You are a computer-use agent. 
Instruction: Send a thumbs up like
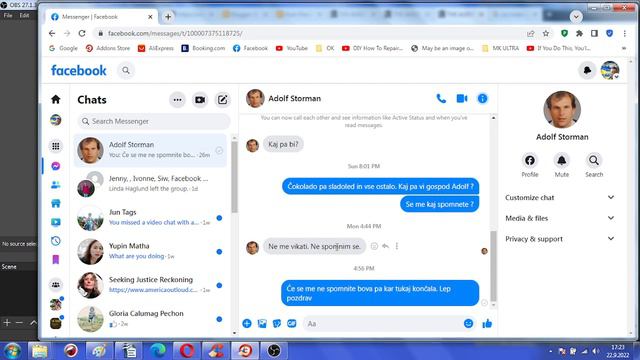(x=487, y=324)
